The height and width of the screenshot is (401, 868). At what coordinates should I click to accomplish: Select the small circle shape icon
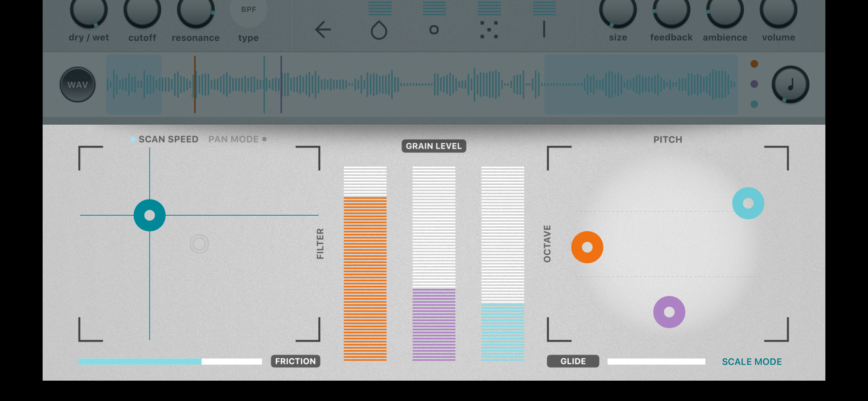click(434, 30)
